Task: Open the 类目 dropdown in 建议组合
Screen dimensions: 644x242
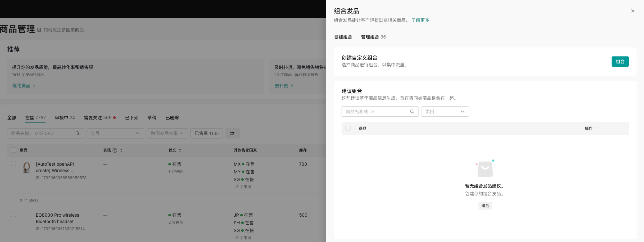Action: coord(445,112)
